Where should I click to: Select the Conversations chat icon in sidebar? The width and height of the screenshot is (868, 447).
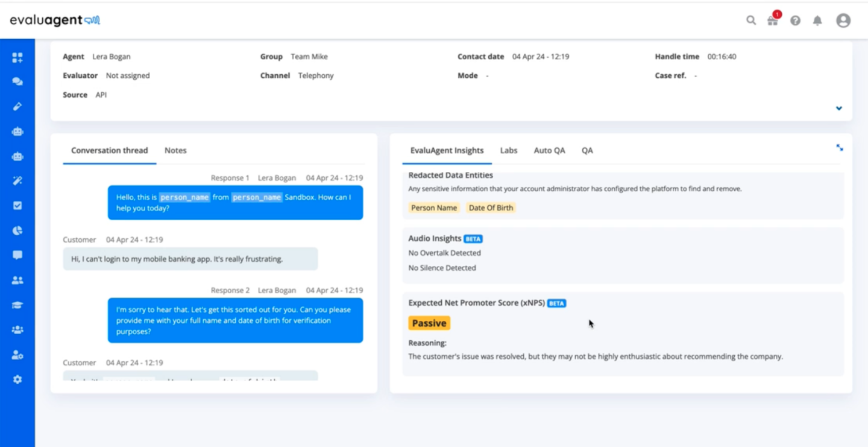point(17,81)
